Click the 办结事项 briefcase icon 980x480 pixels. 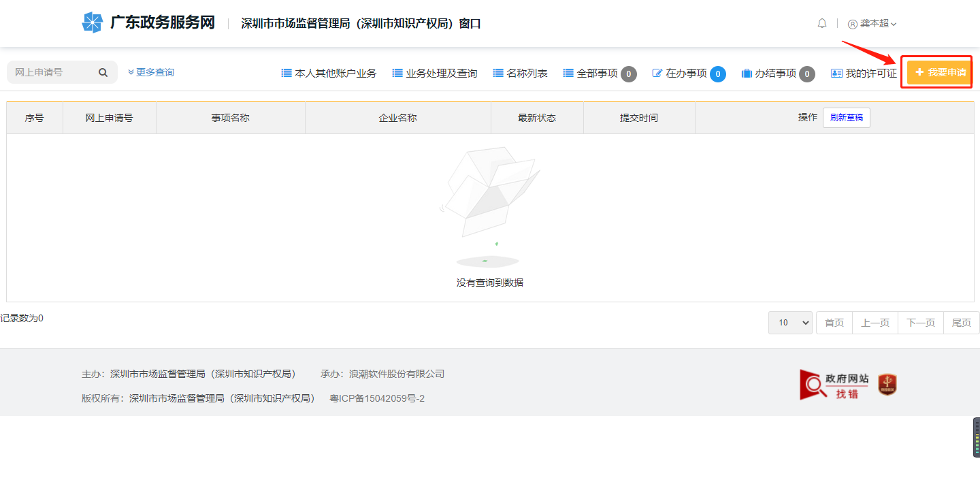747,74
